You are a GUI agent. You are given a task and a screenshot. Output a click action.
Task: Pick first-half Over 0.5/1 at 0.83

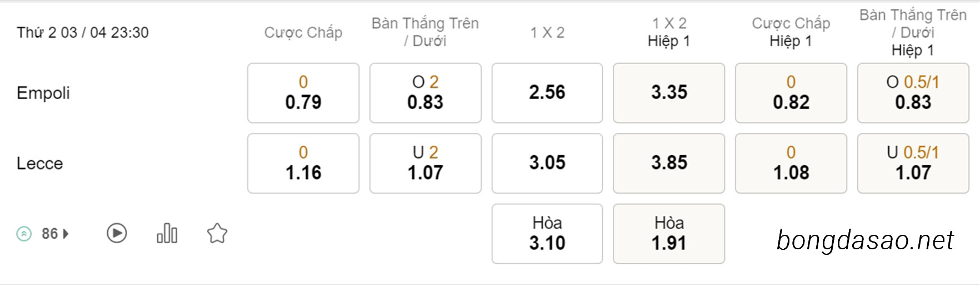pyautogui.click(x=913, y=93)
